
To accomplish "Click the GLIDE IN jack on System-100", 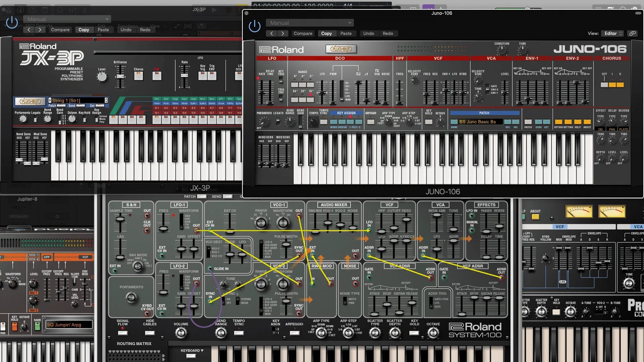I will (x=210, y=269).
